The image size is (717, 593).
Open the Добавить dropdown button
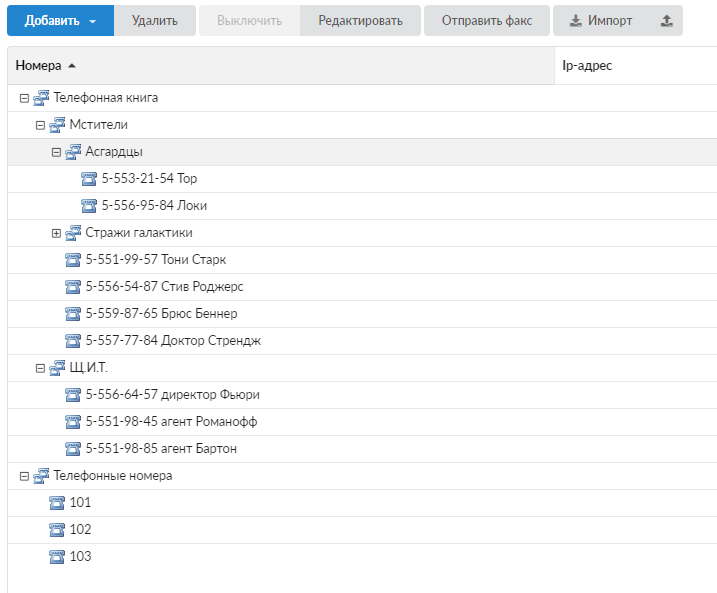pos(60,21)
